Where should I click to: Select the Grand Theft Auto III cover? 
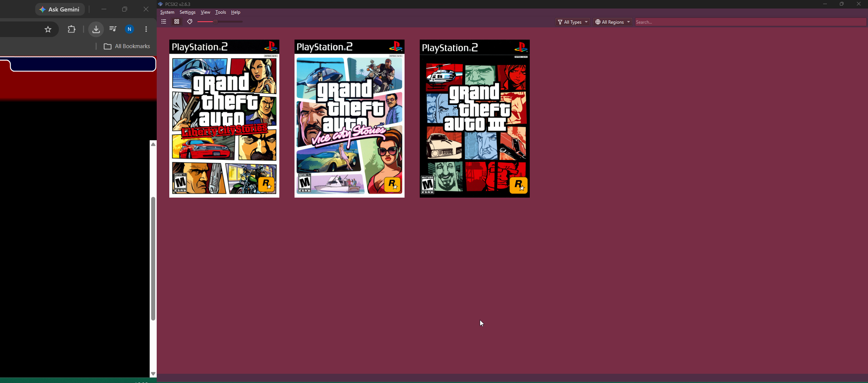475,118
